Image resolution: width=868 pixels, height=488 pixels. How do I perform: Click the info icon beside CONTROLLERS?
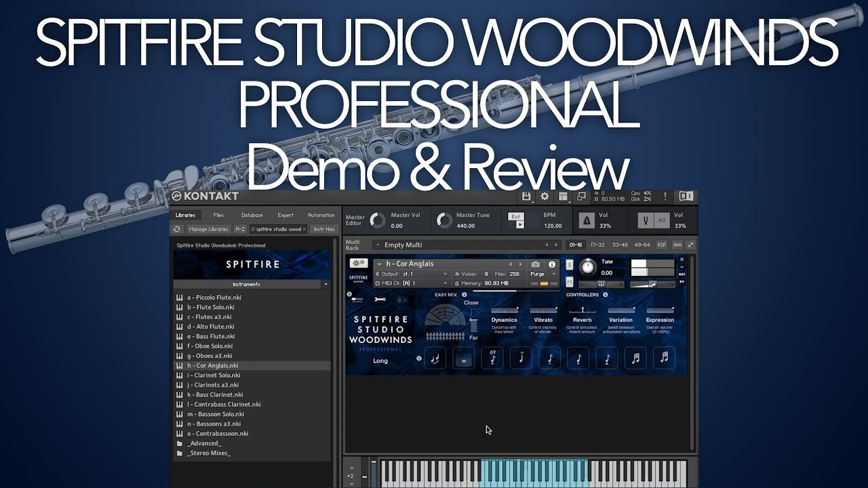tap(606, 295)
